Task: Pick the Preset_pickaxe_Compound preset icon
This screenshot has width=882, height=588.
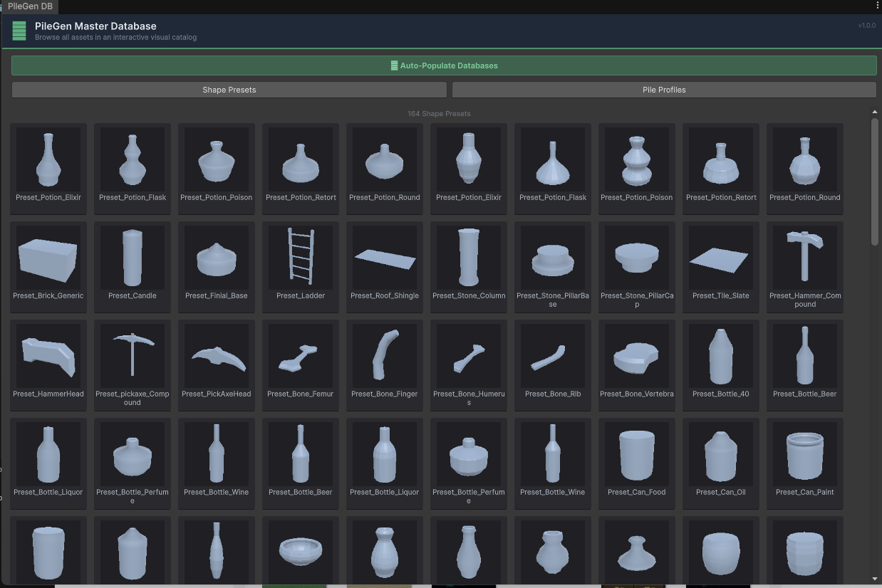Action: coord(133,355)
